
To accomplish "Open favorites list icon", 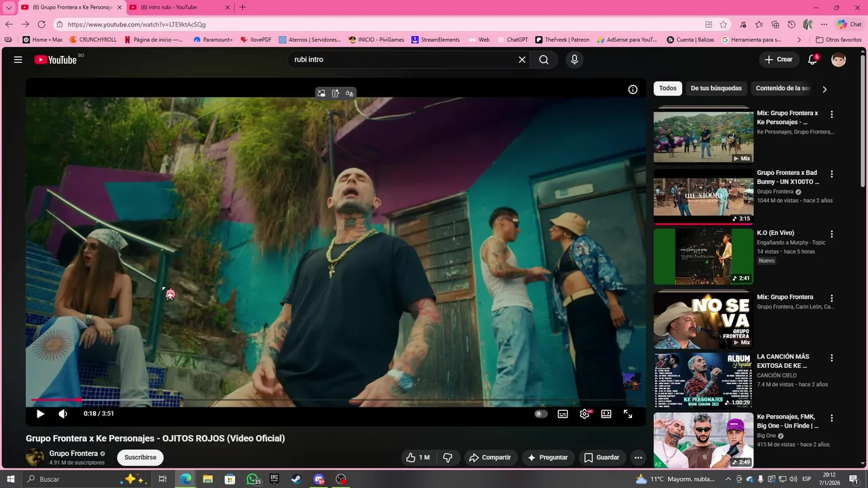I will coord(759,24).
